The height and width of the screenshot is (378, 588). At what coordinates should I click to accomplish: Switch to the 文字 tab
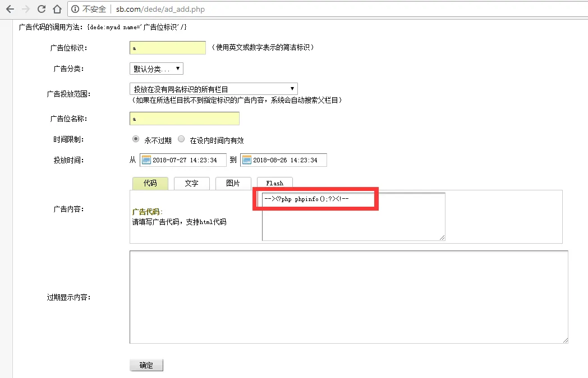(x=191, y=183)
